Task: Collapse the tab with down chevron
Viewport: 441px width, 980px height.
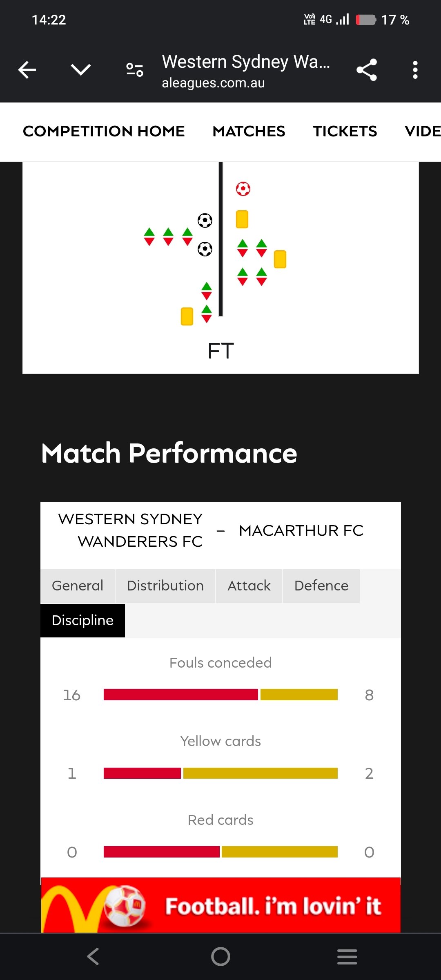Action: [81, 70]
